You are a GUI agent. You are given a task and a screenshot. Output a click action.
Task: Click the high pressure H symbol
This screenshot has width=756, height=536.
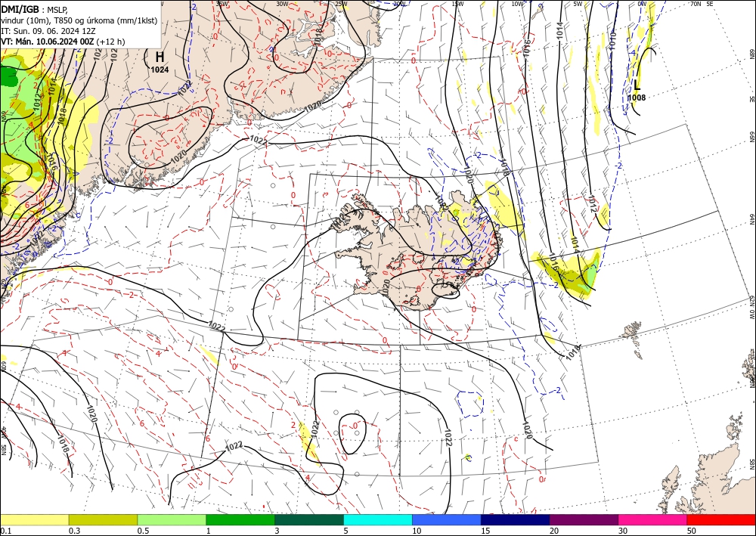160,57
